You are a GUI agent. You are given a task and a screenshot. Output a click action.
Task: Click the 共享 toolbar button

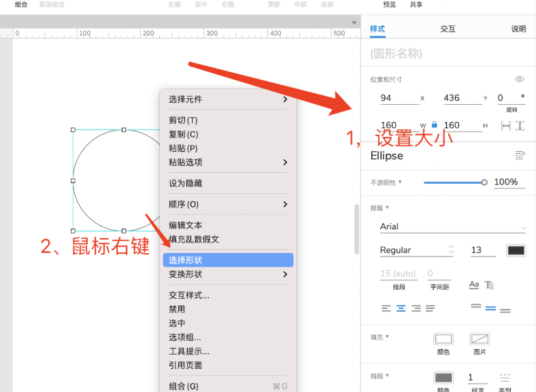pos(416,5)
